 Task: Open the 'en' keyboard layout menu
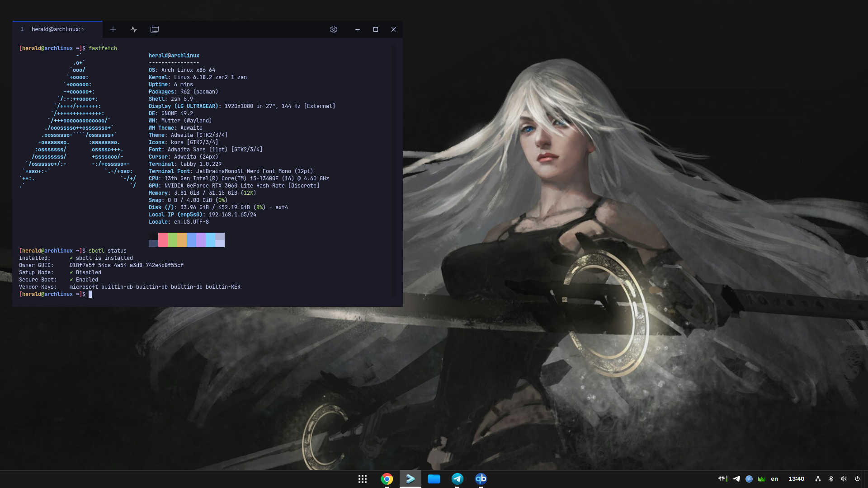click(x=774, y=479)
